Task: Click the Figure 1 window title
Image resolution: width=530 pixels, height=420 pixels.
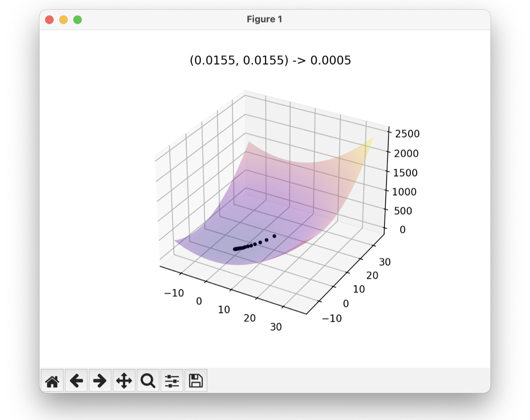Action: [265, 19]
